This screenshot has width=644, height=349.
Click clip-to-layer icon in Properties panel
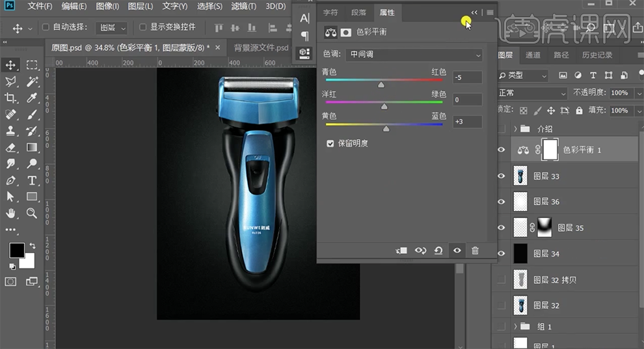(401, 251)
